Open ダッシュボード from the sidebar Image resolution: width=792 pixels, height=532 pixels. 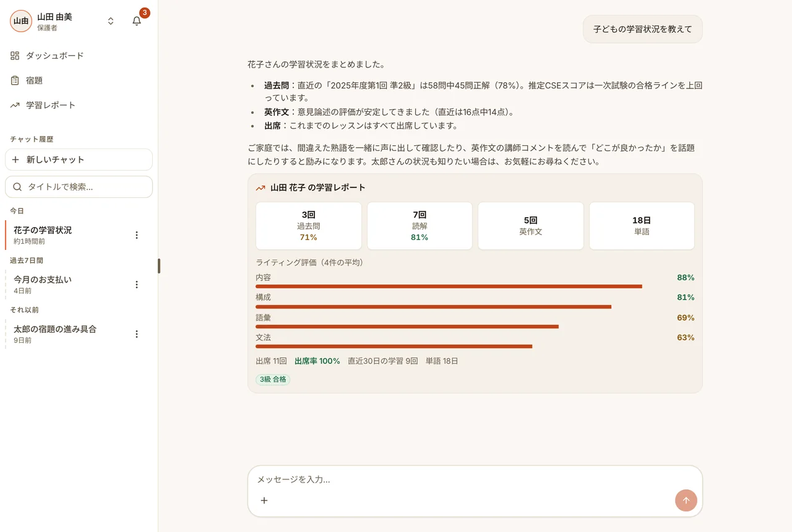click(x=79, y=56)
